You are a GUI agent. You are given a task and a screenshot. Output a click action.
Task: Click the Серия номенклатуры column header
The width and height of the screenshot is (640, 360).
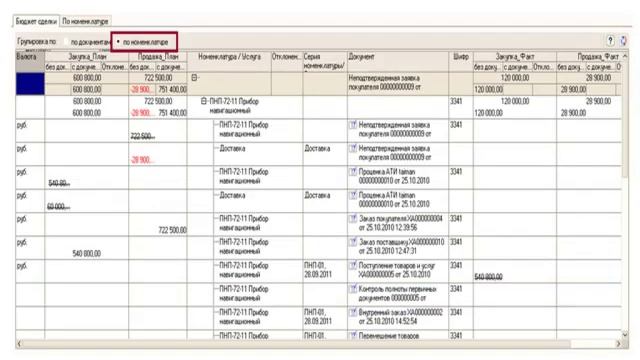(x=325, y=62)
